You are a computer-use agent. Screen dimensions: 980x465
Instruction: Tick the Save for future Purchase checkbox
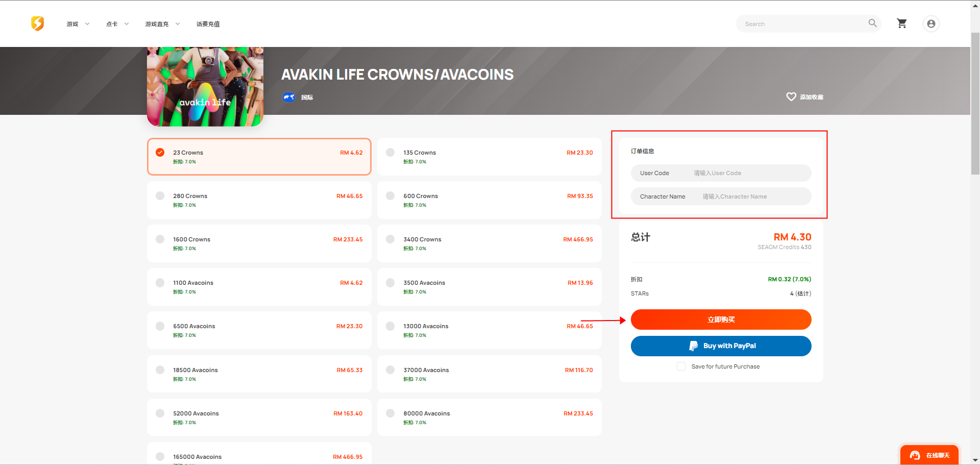click(681, 366)
